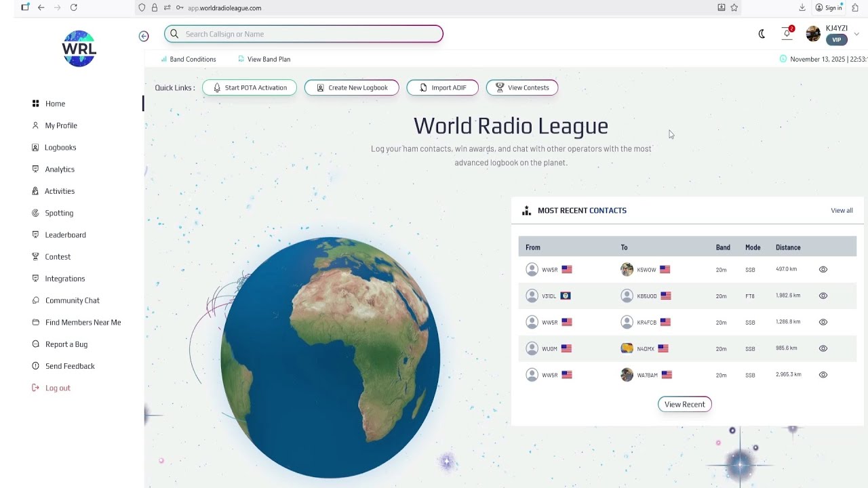Open View Band Plan

pos(264,59)
